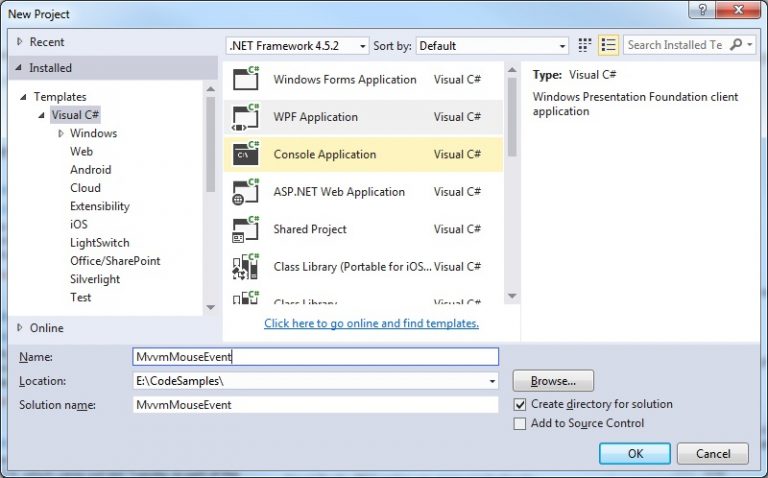Open the dialog help question mark
The image size is (768, 478).
703,10
